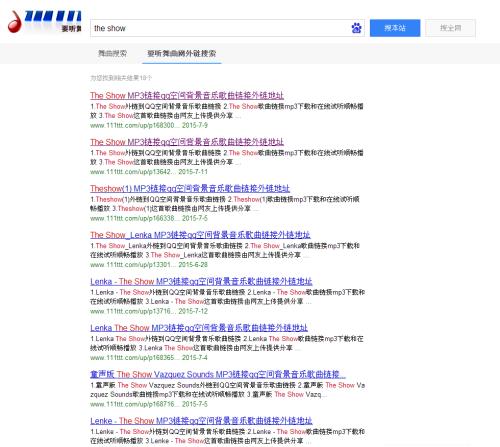Open the 'The Show_Lenka MP3' result link
Viewport: 500px width, 447px height.
[200, 235]
